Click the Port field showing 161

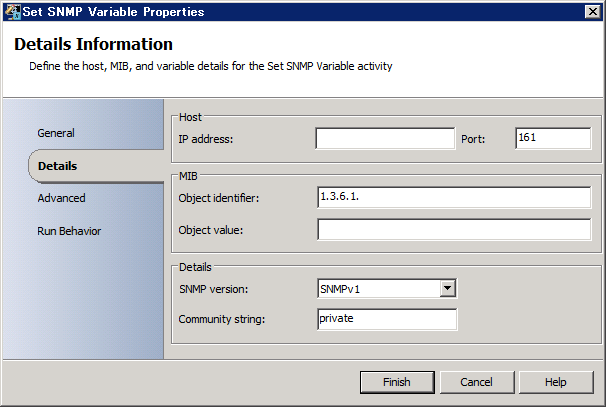553,138
